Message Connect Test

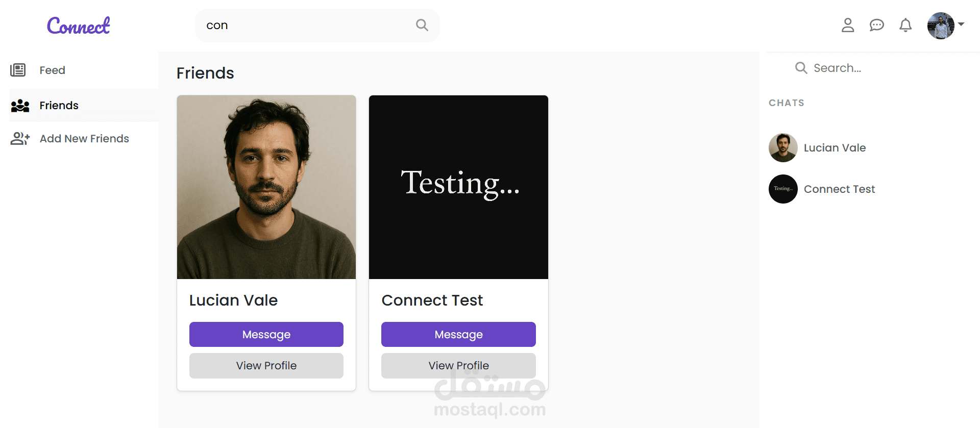pyautogui.click(x=458, y=334)
